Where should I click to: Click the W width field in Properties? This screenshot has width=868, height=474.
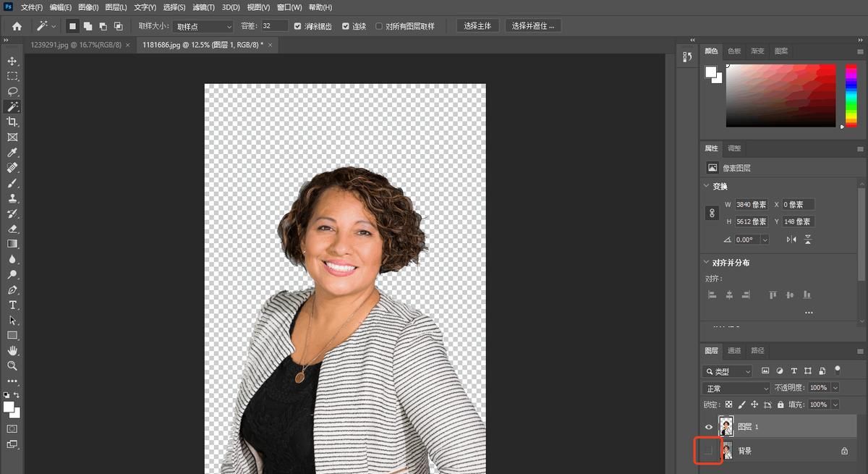(752, 205)
